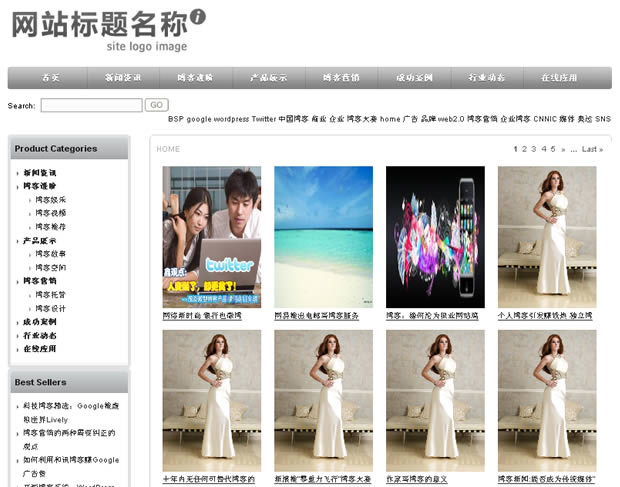
Task: Select the 博客视频 subcategory
Action: pos(51,213)
